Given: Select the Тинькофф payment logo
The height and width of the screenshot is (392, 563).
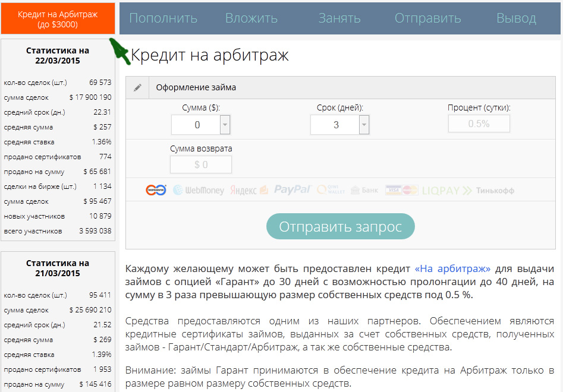Looking at the screenshot, I should tap(495, 191).
